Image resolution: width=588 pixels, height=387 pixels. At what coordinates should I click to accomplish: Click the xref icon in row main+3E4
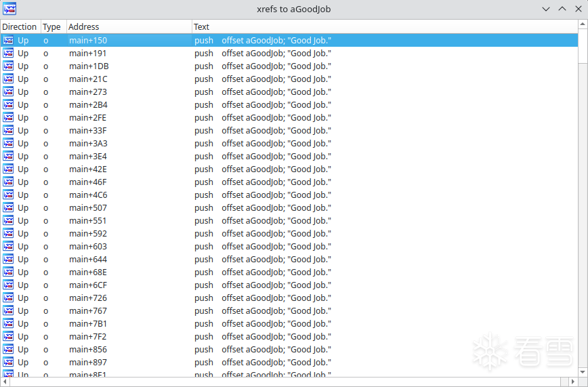pos(8,156)
